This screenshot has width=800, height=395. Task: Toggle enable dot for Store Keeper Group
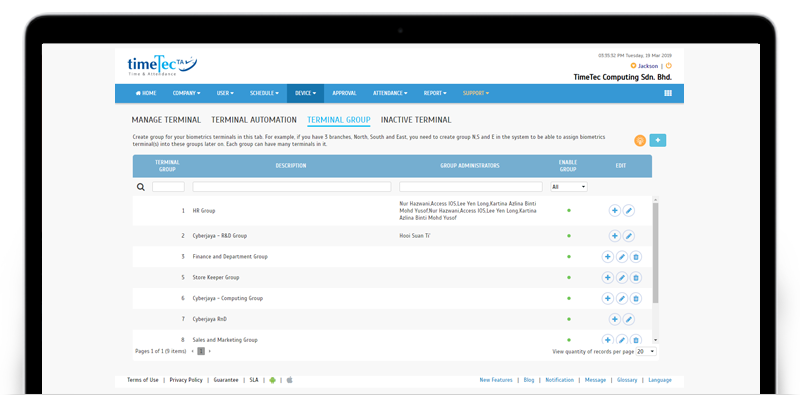(x=569, y=278)
